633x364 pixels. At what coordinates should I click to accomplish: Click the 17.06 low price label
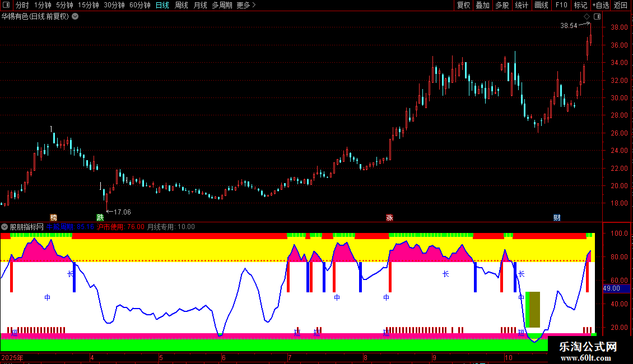point(122,212)
